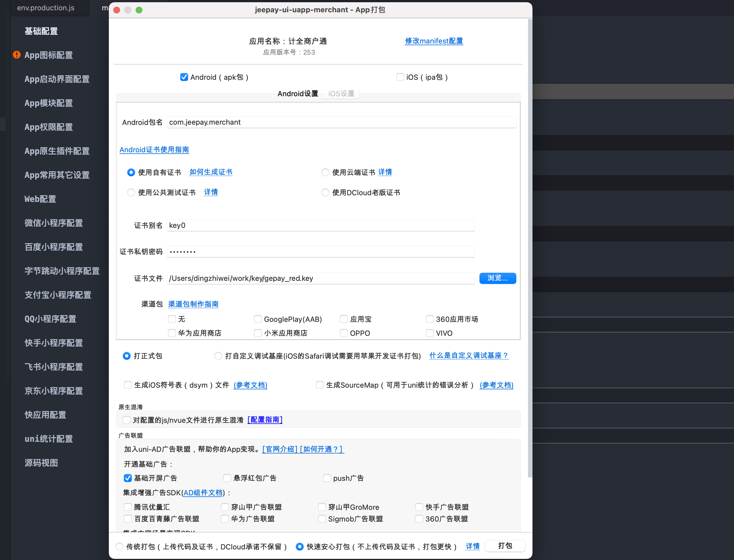This screenshot has width=734, height=560.
Task: Select 打自定义调试基座 radio option
Action: click(218, 356)
